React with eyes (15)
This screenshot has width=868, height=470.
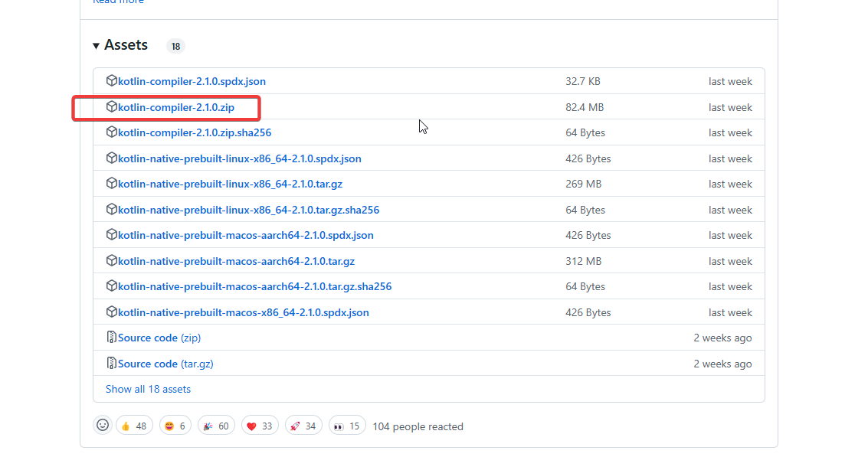[347, 426]
